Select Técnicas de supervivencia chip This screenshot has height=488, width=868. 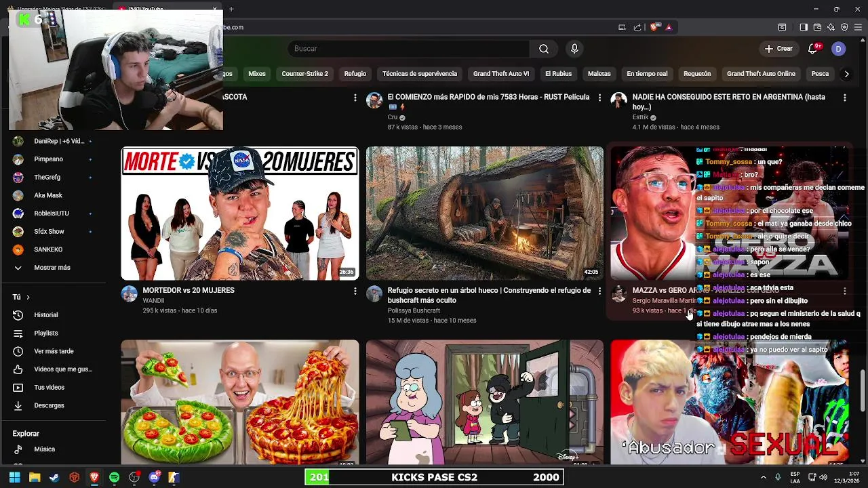click(420, 74)
